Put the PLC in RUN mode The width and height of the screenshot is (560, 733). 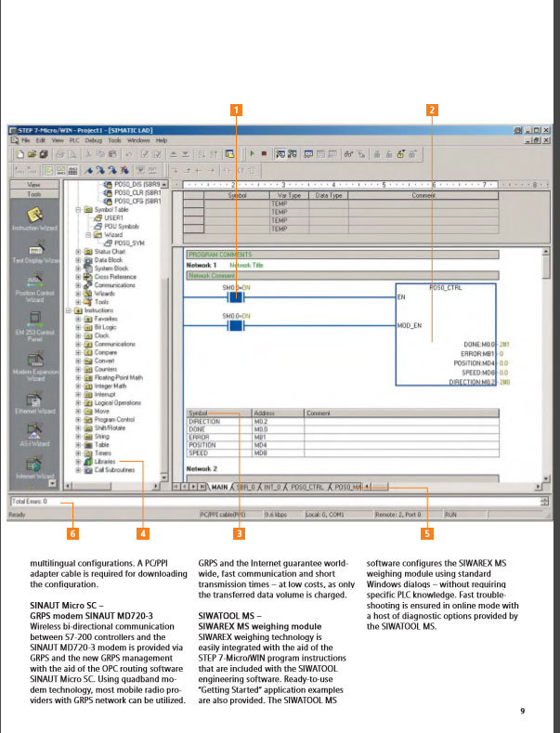click(253, 153)
